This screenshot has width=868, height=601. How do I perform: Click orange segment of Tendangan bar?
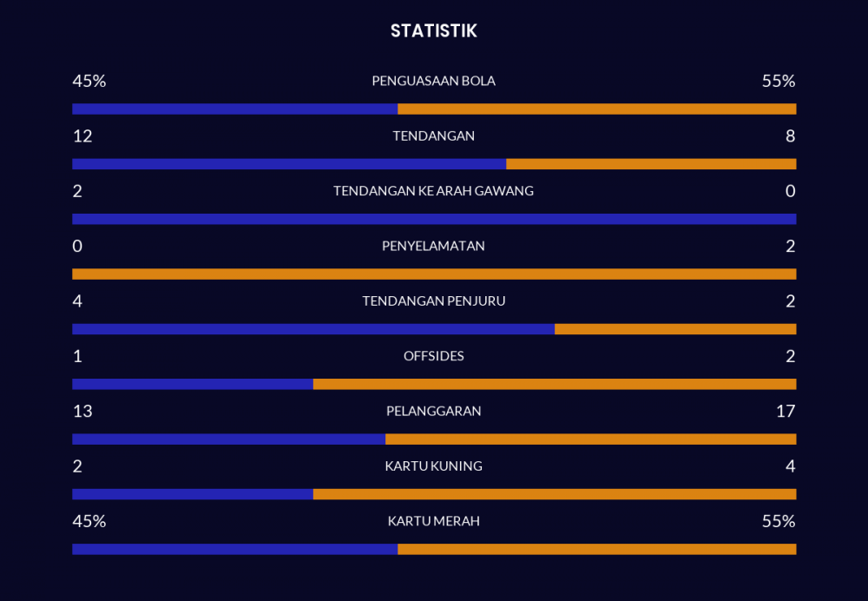[x=651, y=164]
